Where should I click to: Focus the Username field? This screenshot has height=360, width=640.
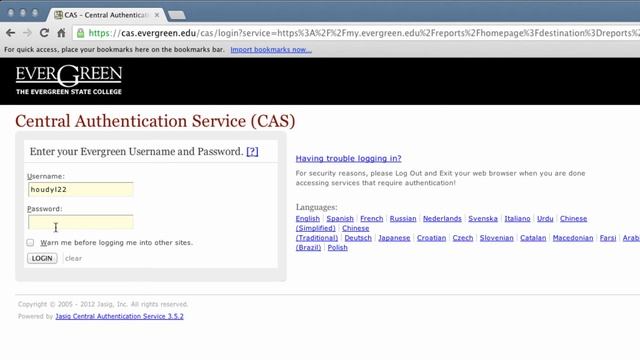tap(80, 189)
